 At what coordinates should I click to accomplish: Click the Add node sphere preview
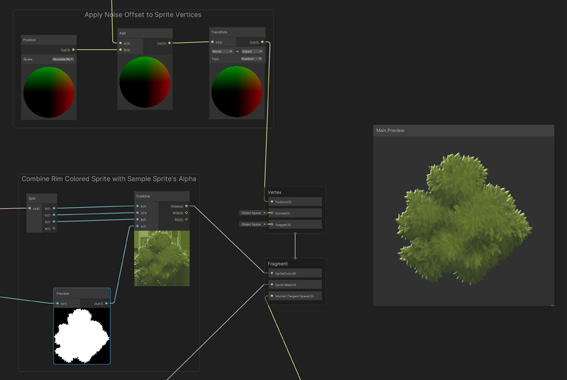point(145,82)
